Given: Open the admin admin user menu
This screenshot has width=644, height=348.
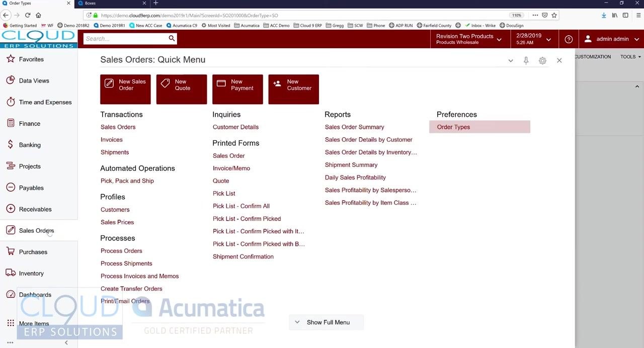Looking at the screenshot, I should [611, 39].
